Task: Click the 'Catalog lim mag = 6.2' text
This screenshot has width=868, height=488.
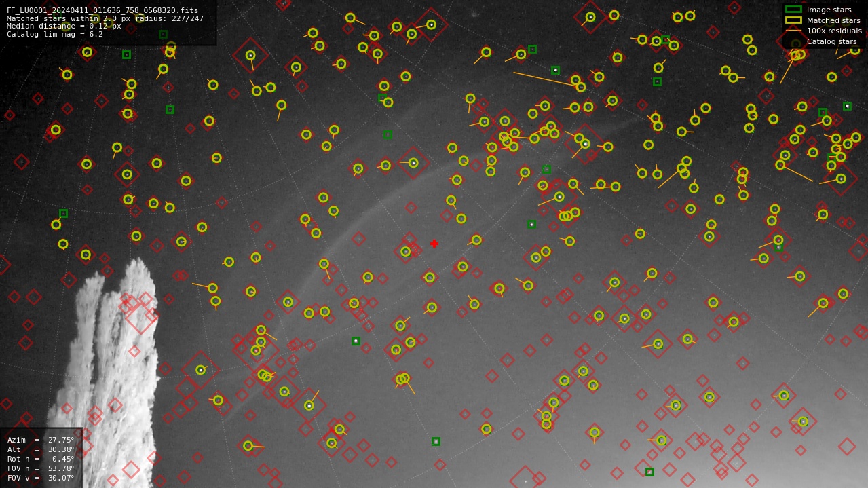Action: 55,34
